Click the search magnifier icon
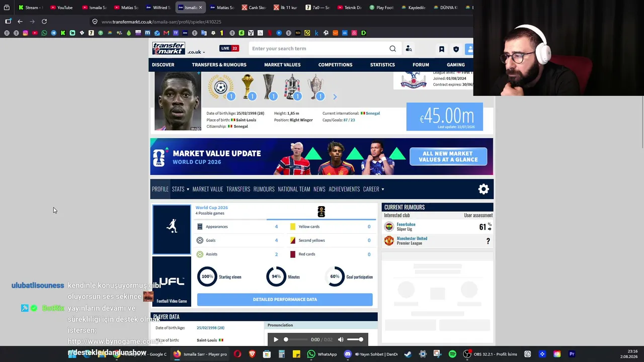Viewport: 644px width, 362px height. (x=392, y=49)
